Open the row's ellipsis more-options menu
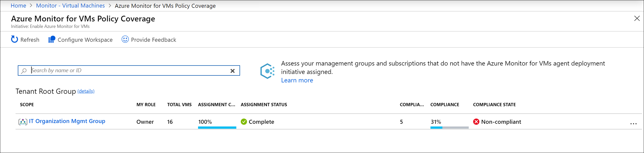This screenshot has height=153, width=644. pyautogui.click(x=633, y=123)
